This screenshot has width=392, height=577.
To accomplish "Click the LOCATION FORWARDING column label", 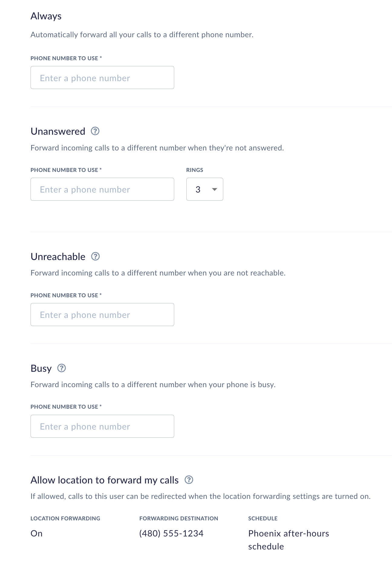I will click(x=65, y=518).
